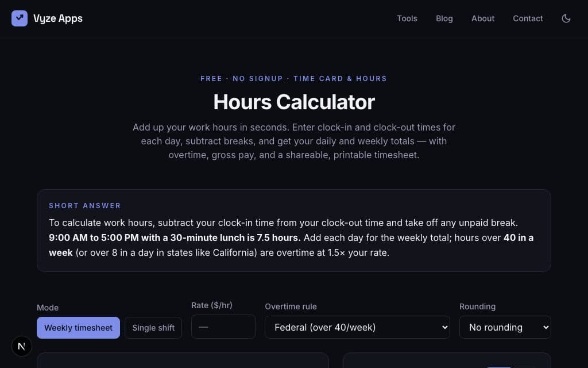Expand the No rounding select box

tap(505, 327)
